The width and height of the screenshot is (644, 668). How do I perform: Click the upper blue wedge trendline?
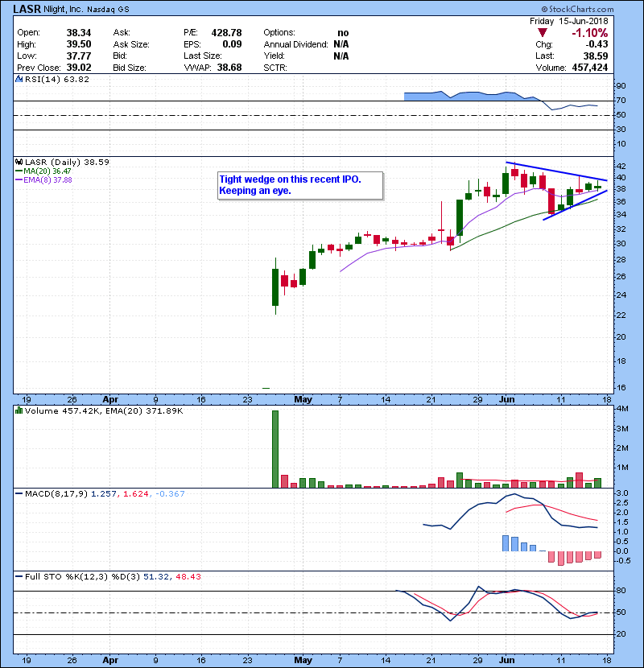(x=556, y=171)
